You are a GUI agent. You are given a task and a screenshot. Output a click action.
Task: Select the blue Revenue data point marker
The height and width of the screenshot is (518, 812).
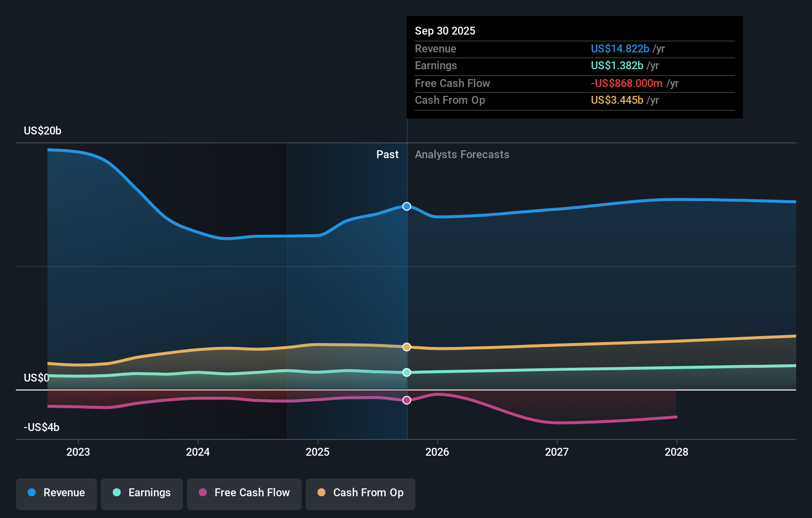click(406, 207)
